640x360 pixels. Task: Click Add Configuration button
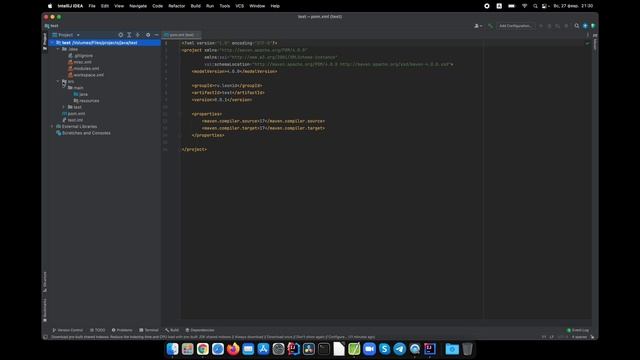click(x=515, y=26)
